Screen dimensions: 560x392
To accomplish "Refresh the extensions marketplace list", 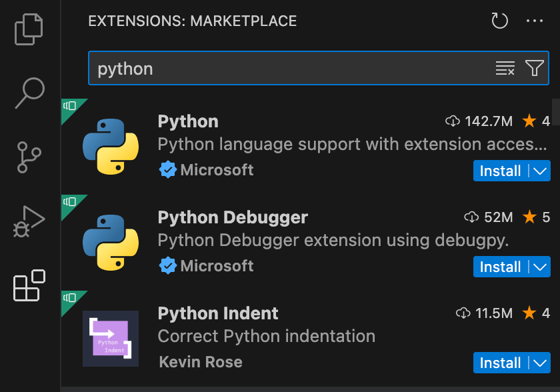I will 499,21.
